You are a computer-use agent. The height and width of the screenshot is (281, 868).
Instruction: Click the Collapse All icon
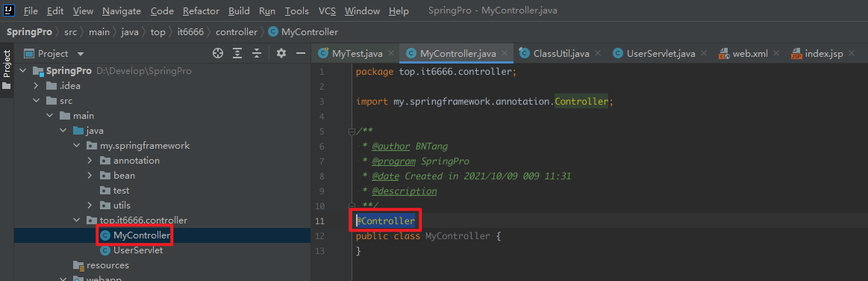[x=256, y=53]
